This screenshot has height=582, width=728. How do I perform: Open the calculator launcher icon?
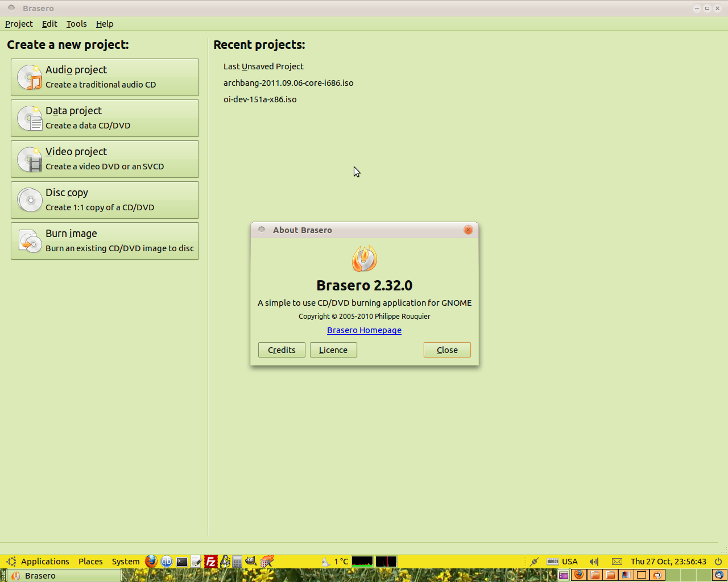[237, 562]
